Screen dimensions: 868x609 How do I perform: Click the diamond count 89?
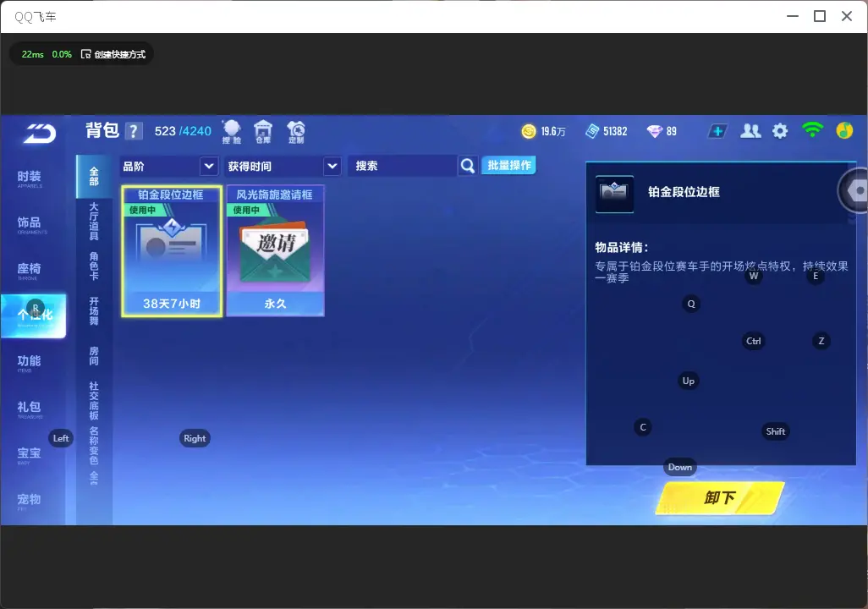click(672, 131)
